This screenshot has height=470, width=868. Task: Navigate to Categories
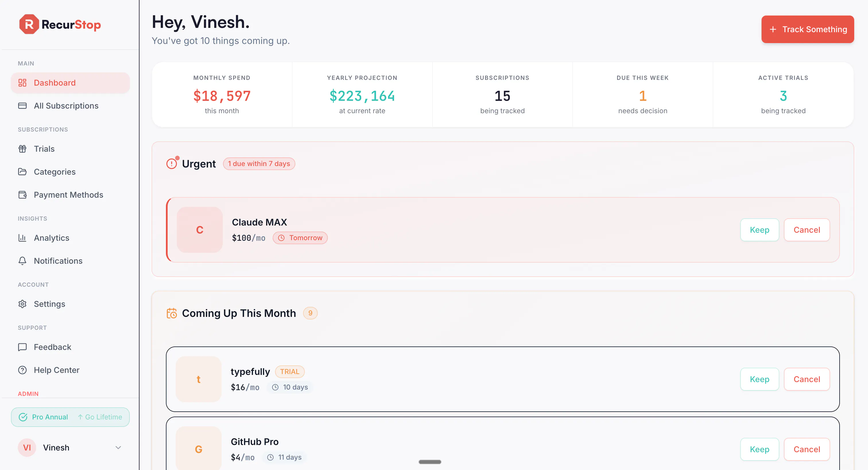(70, 172)
